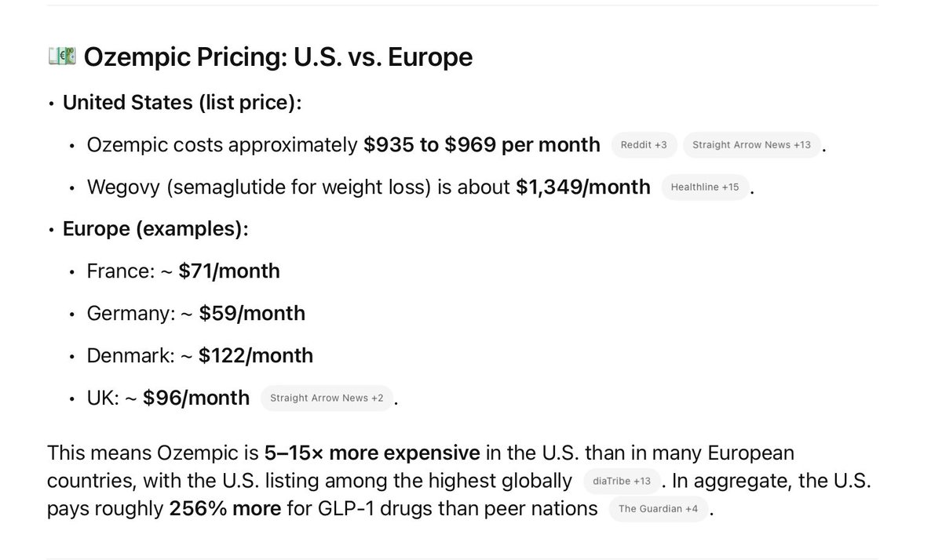Image resolution: width=942 pixels, height=560 pixels.
Task: Click the UK $96/month price text
Action: pyautogui.click(x=196, y=398)
